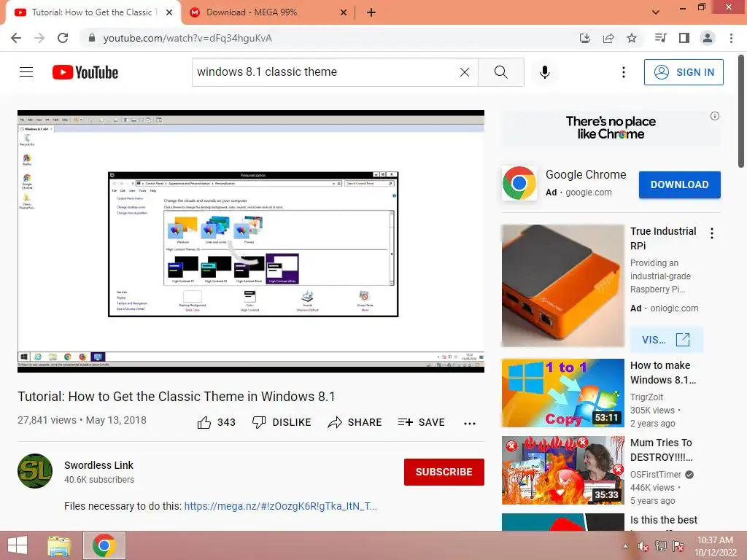
Task: Close the Download - MEGA tab
Action: (344, 12)
